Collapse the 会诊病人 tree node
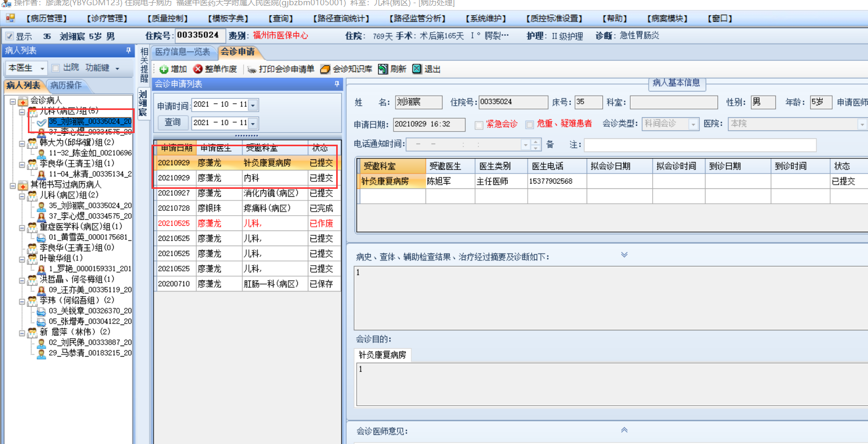This screenshot has height=444, width=868. coord(13,101)
